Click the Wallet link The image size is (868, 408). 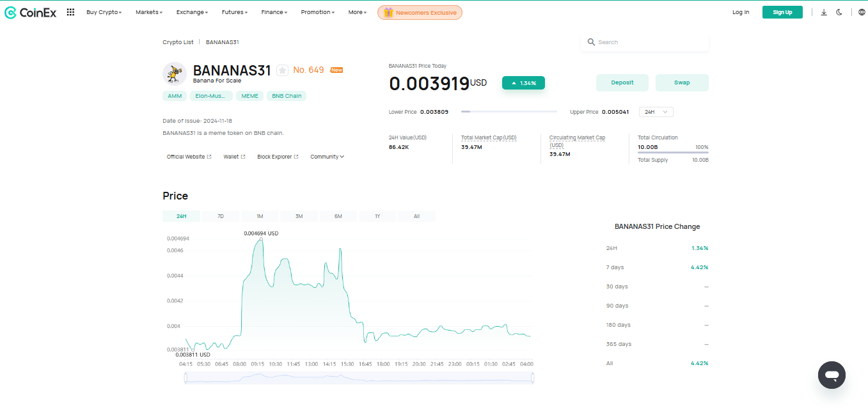[234, 157]
